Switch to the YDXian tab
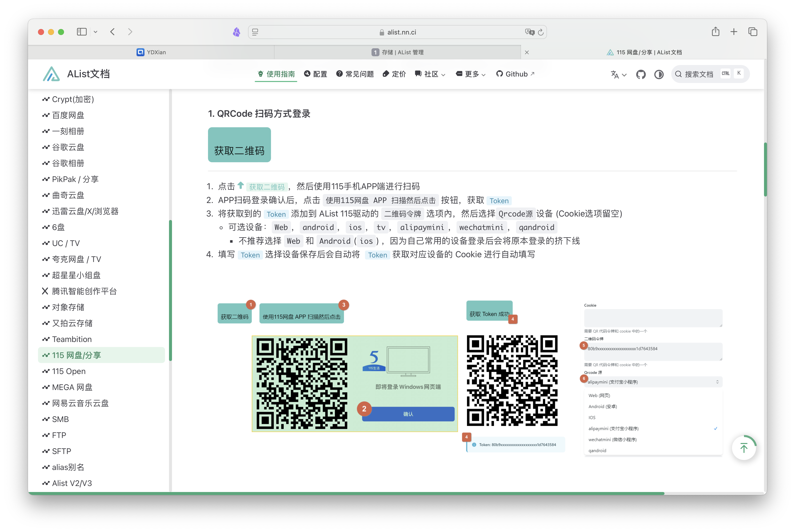This screenshot has width=795, height=532. coord(151,52)
